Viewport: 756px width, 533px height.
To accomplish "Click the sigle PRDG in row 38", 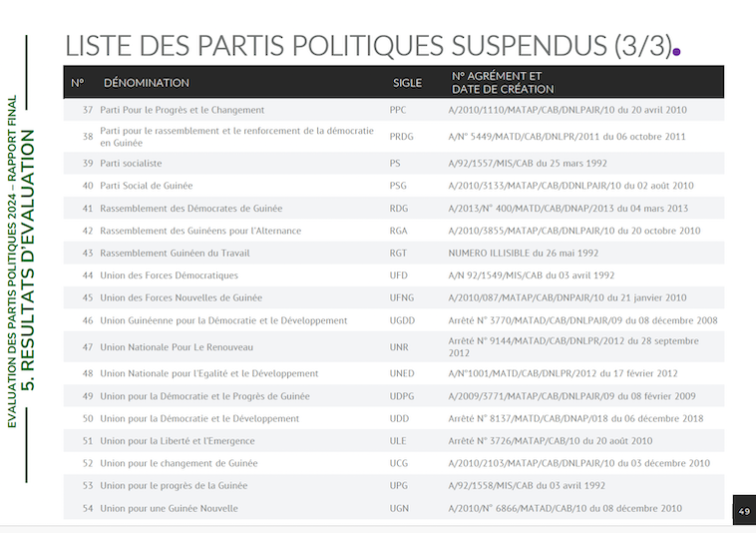I will 401,137.
